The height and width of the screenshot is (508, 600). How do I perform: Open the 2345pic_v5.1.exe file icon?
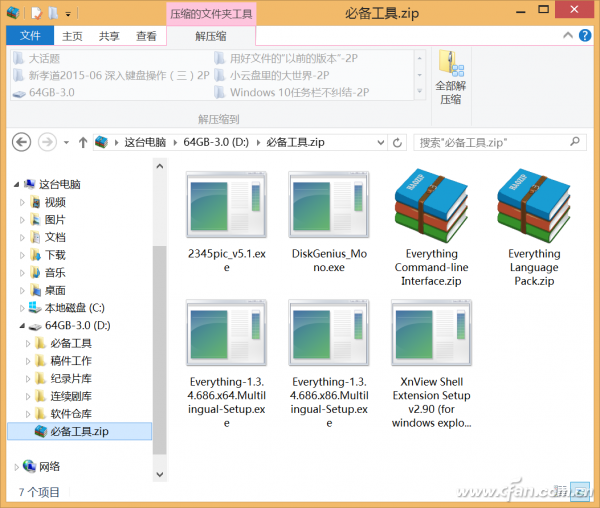point(227,205)
